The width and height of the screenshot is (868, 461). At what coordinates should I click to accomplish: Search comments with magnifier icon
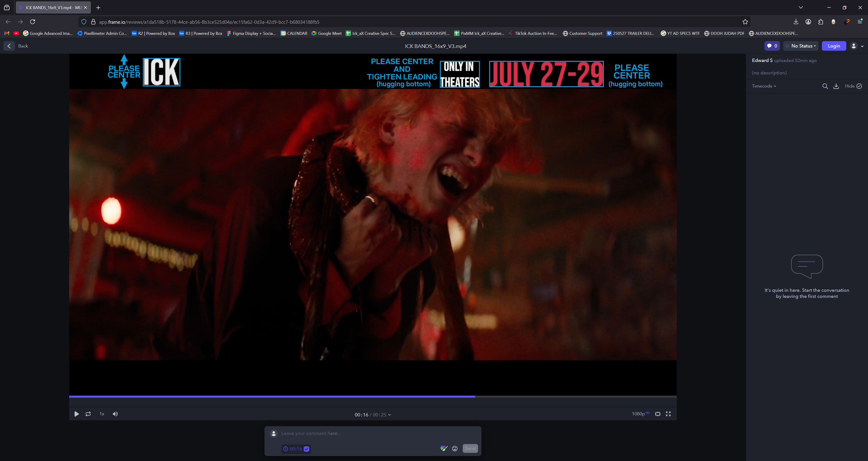[825, 86]
